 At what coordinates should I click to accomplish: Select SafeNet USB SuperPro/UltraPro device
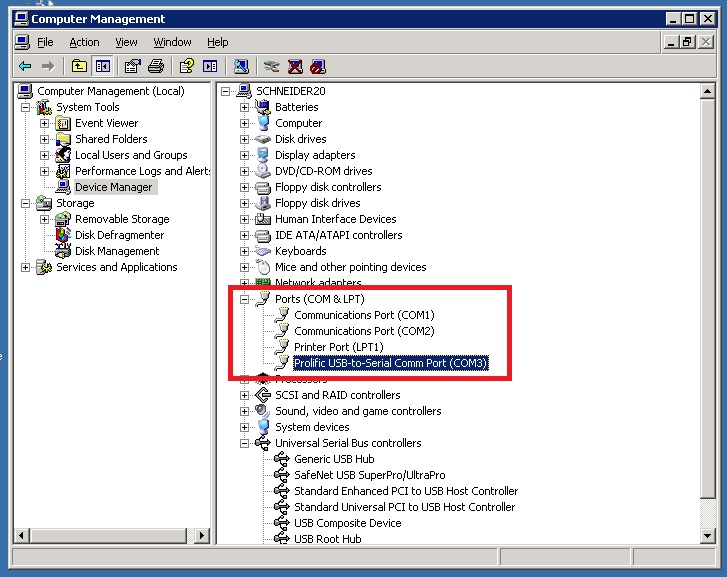pyautogui.click(x=369, y=475)
